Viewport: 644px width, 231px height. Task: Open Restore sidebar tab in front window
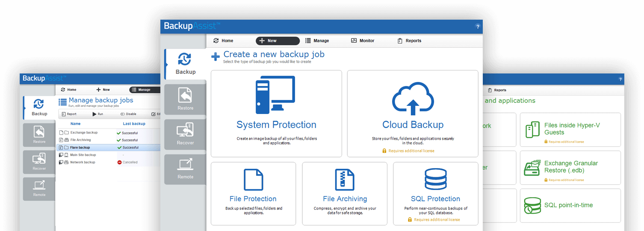click(x=185, y=99)
